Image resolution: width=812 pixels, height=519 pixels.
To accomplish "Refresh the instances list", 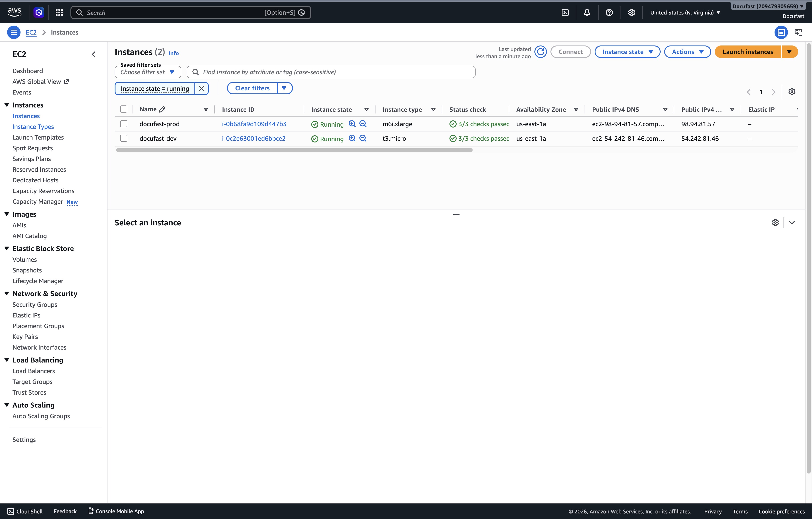I will [540, 52].
